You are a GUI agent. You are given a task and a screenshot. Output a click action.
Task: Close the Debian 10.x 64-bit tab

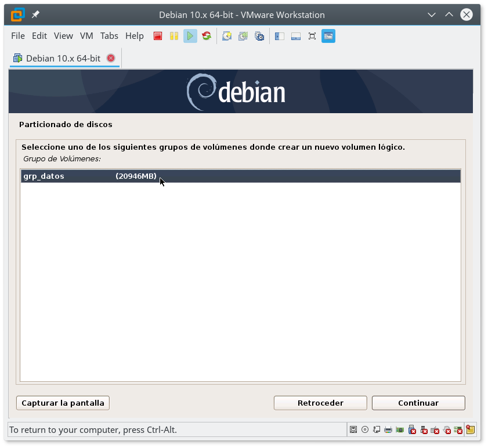[x=111, y=58]
